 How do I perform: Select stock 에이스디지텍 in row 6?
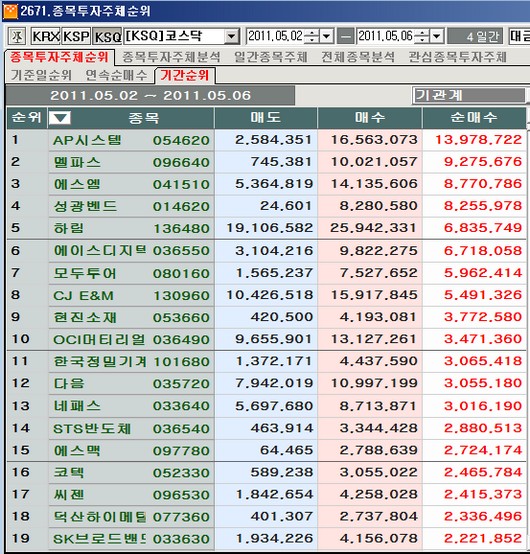click(x=99, y=251)
